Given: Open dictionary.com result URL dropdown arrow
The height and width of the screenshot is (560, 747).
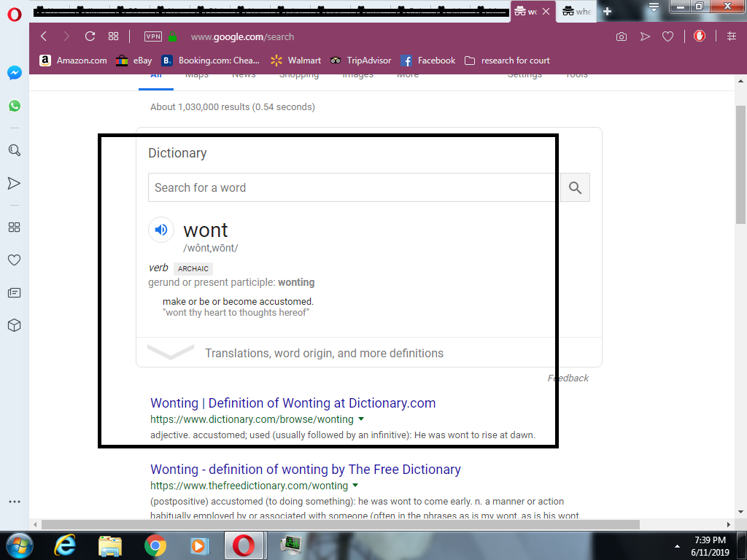Looking at the screenshot, I should tap(361, 419).
